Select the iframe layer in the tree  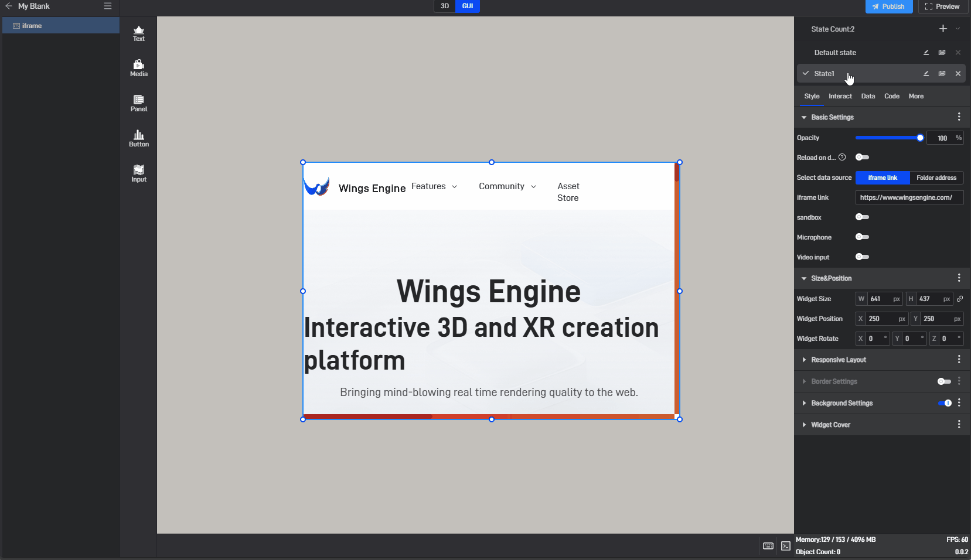click(61, 26)
